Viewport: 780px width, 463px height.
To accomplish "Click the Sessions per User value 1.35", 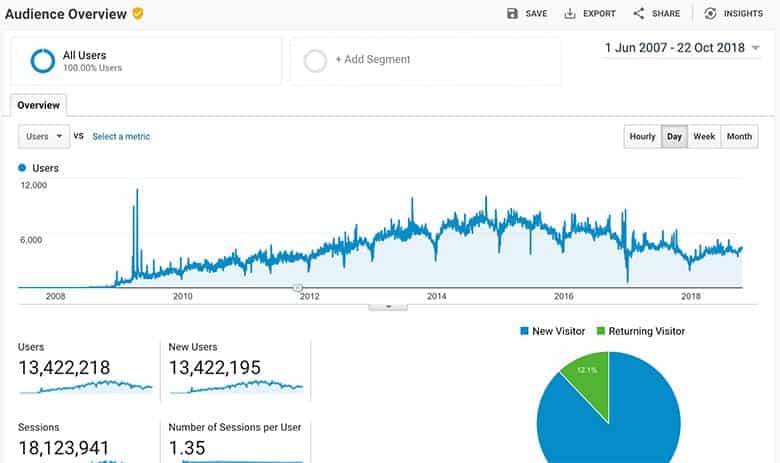I will point(187,448).
